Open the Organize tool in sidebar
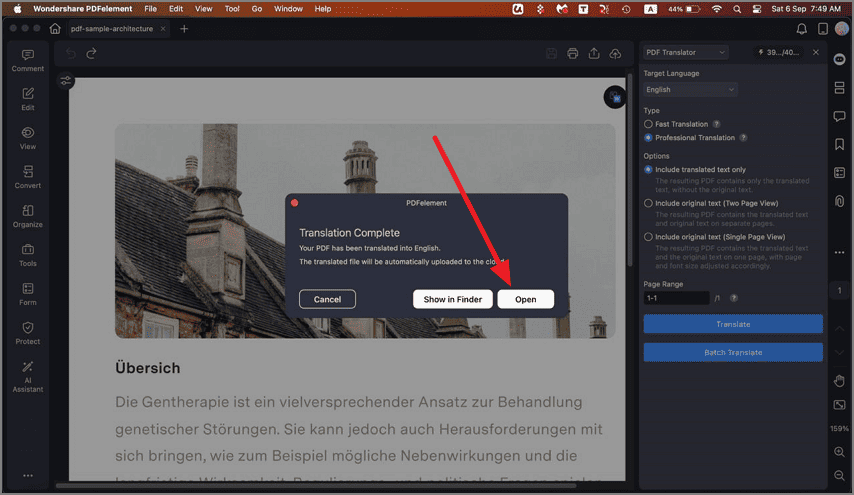 (x=28, y=216)
